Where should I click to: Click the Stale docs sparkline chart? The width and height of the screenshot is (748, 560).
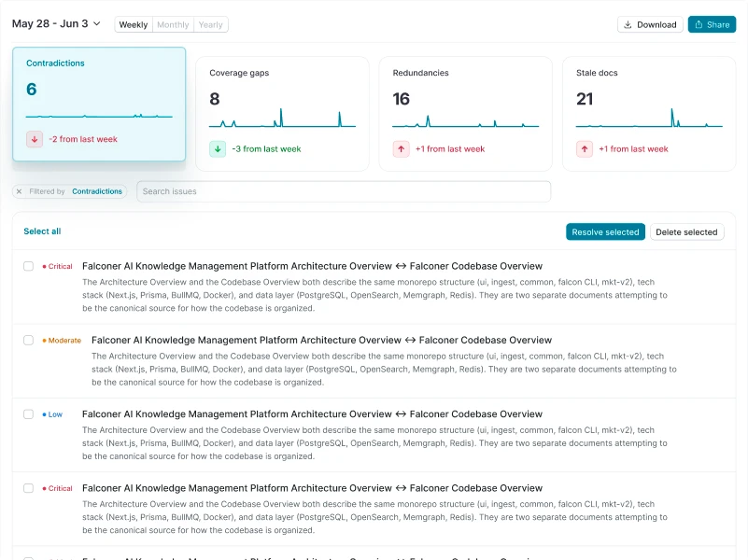pos(649,118)
